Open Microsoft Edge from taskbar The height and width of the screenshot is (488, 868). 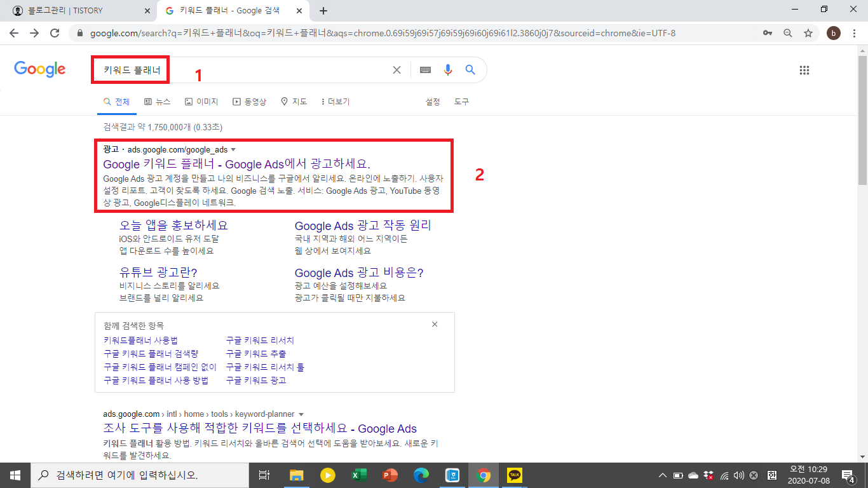click(x=421, y=475)
